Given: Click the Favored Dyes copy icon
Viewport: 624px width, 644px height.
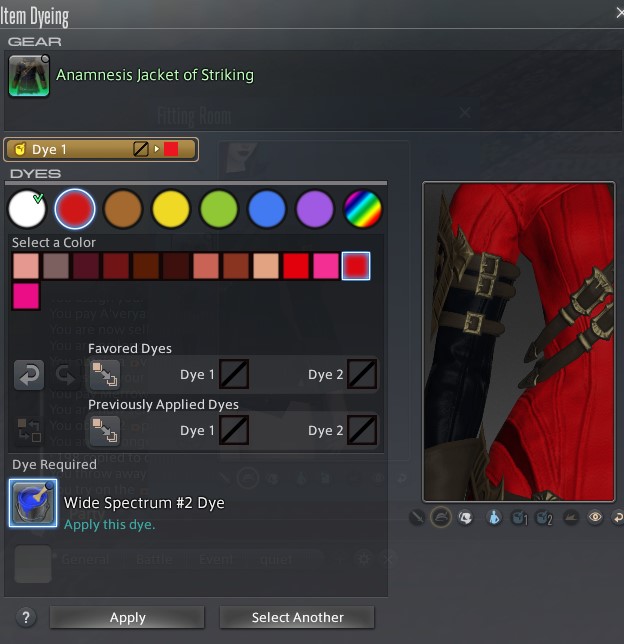Looking at the screenshot, I should [105, 375].
